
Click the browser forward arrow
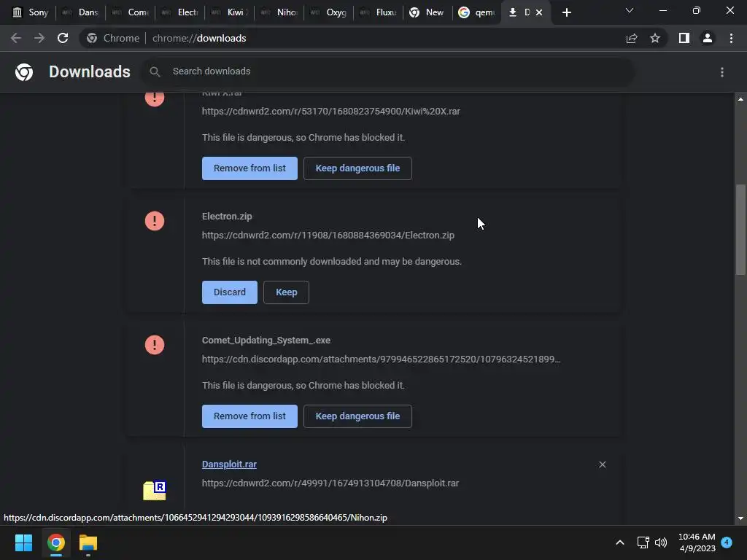[39, 38]
